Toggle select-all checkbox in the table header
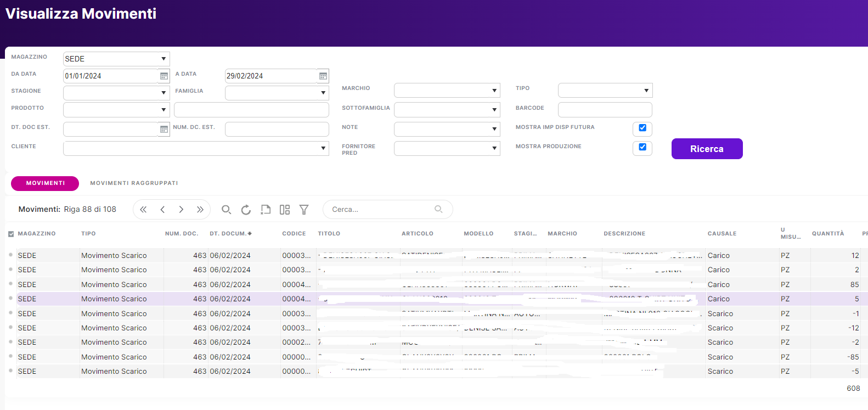The height and width of the screenshot is (410, 868). (x=11, y=234)
